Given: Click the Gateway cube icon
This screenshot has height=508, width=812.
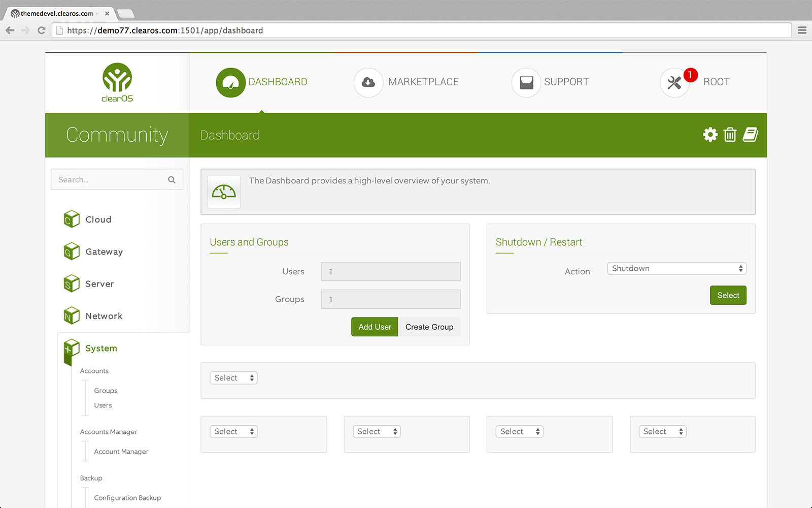Looking at the screenshot, I should pyautogui.click(x=72, y=251).
